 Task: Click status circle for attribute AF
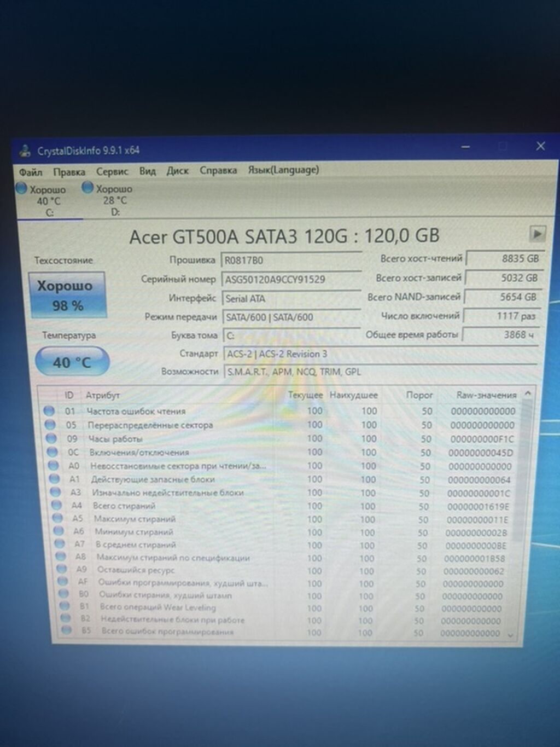[63, 582]
